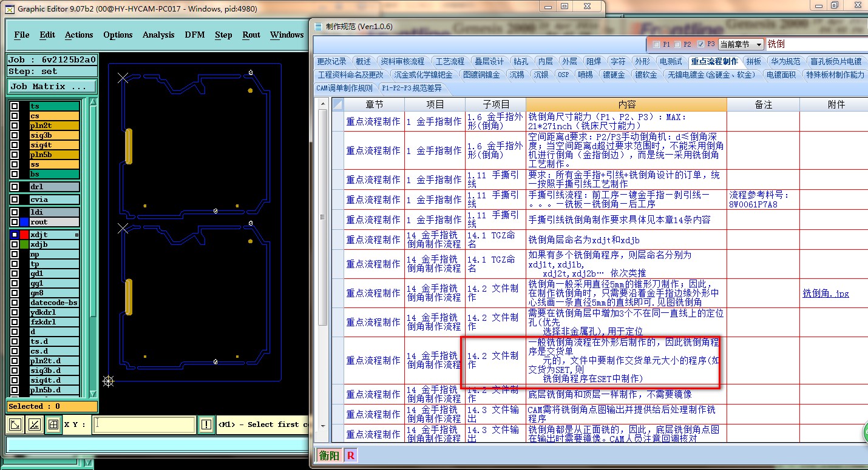Screen dimensions: 868x470
Task: Click the exclamation mark button
Action: [x=207, y=425]
